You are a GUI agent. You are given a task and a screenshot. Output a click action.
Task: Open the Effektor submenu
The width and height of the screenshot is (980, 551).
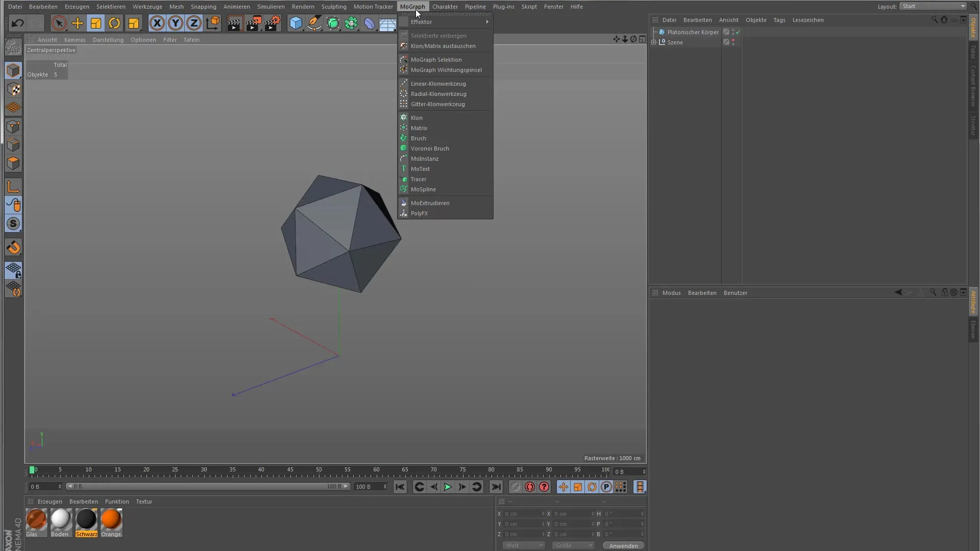445,22
